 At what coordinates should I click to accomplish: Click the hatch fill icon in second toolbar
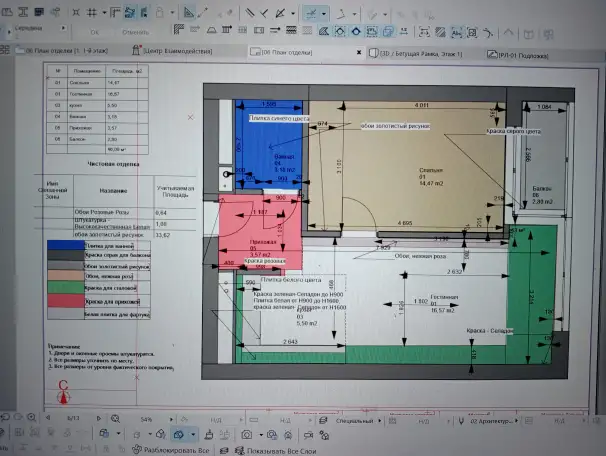click(x=179, y=29)
